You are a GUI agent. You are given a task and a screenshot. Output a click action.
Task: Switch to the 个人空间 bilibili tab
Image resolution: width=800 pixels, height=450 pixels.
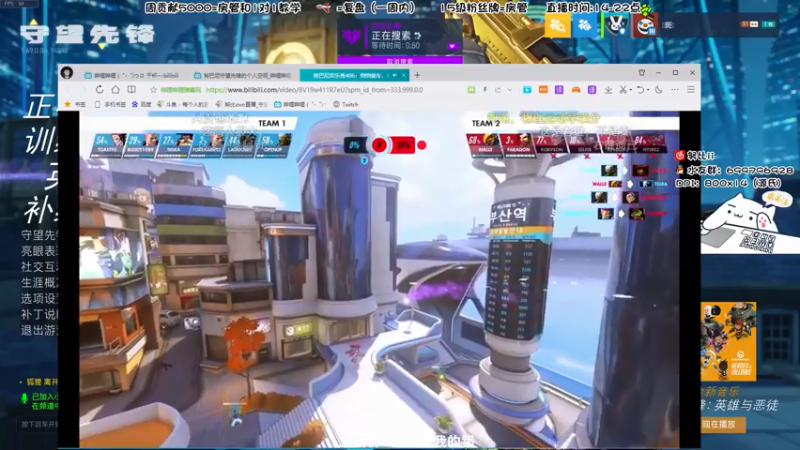click(242, 75)
